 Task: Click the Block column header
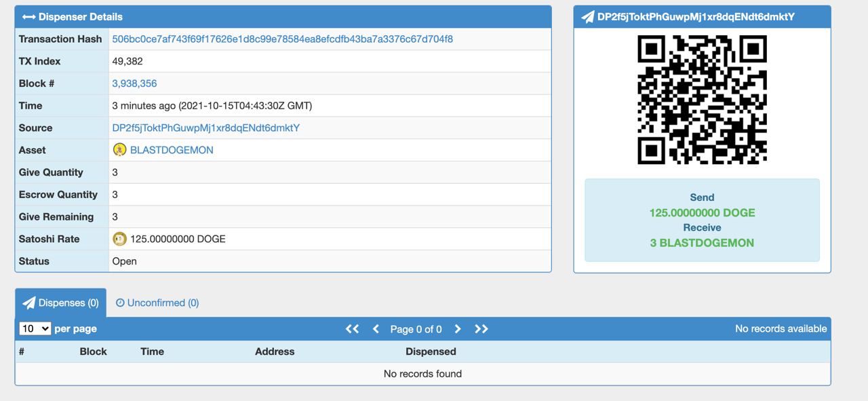pyautogui.click(x=93, y=351)
